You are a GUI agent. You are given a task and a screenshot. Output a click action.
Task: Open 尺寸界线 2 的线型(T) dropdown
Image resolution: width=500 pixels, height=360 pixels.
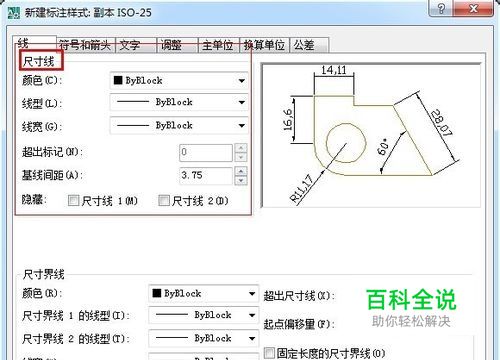[203, 338]
